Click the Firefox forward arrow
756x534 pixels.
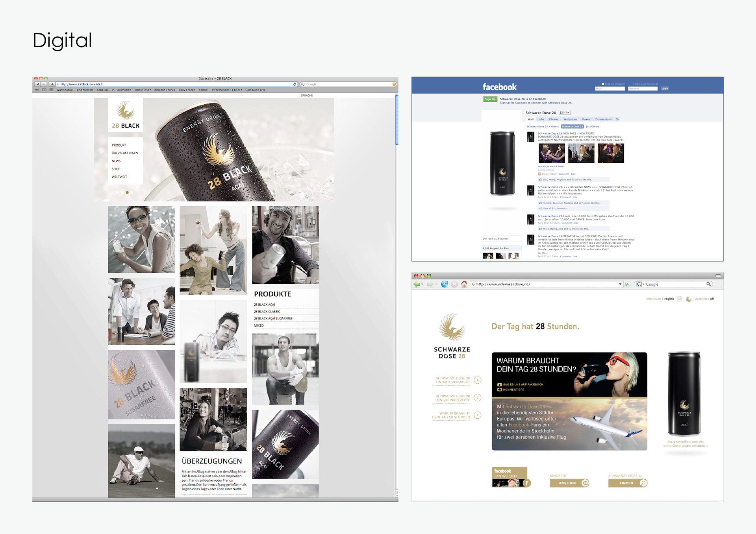(x=430, y=284)
